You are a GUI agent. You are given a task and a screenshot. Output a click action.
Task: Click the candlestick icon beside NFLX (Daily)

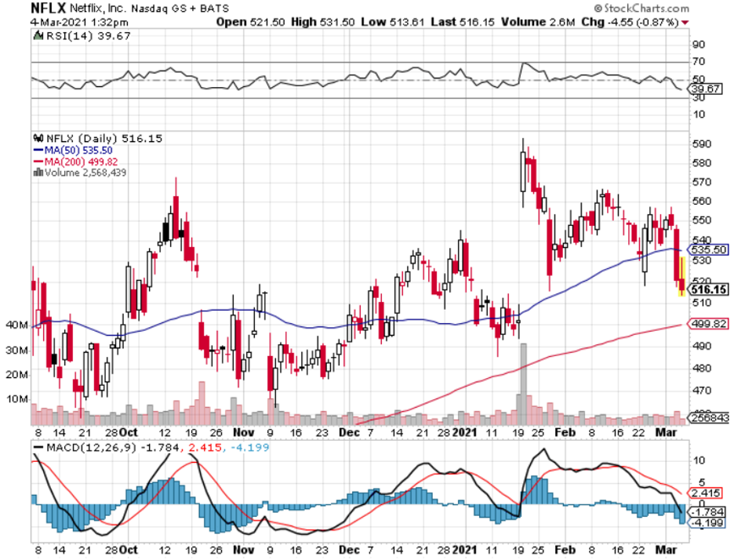(38, 139)
